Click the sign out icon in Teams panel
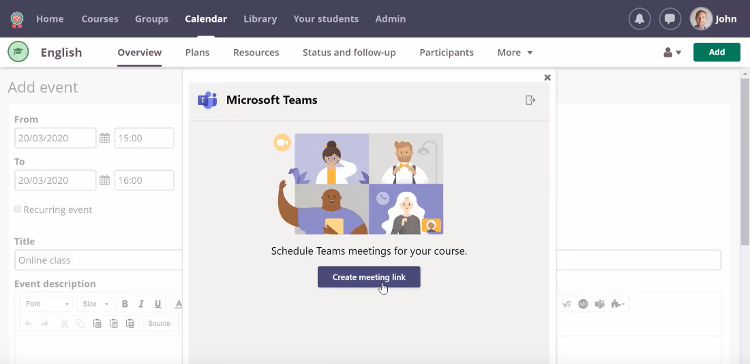 pos(530,100)
